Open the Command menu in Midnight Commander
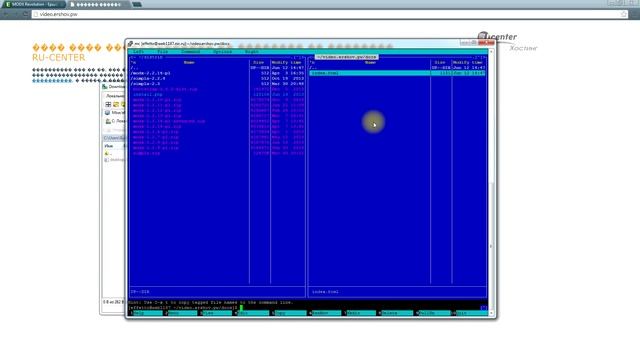The image size is (640, 360). [191, 51]
